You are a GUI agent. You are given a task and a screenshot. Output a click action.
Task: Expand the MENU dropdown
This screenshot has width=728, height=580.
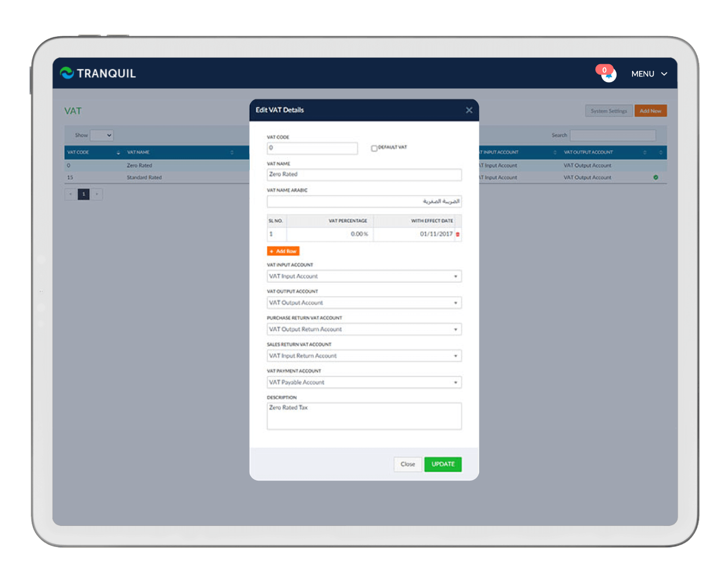[x=649, y=74]
